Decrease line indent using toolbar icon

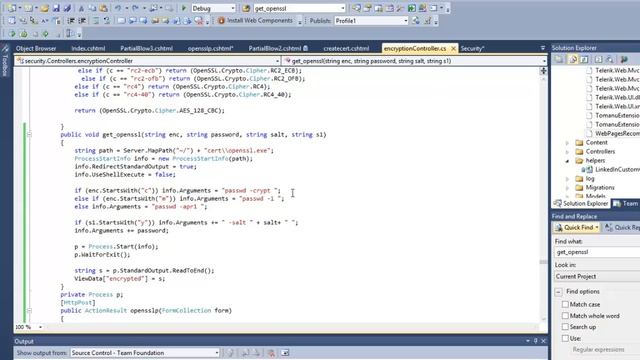coord(71,20)
